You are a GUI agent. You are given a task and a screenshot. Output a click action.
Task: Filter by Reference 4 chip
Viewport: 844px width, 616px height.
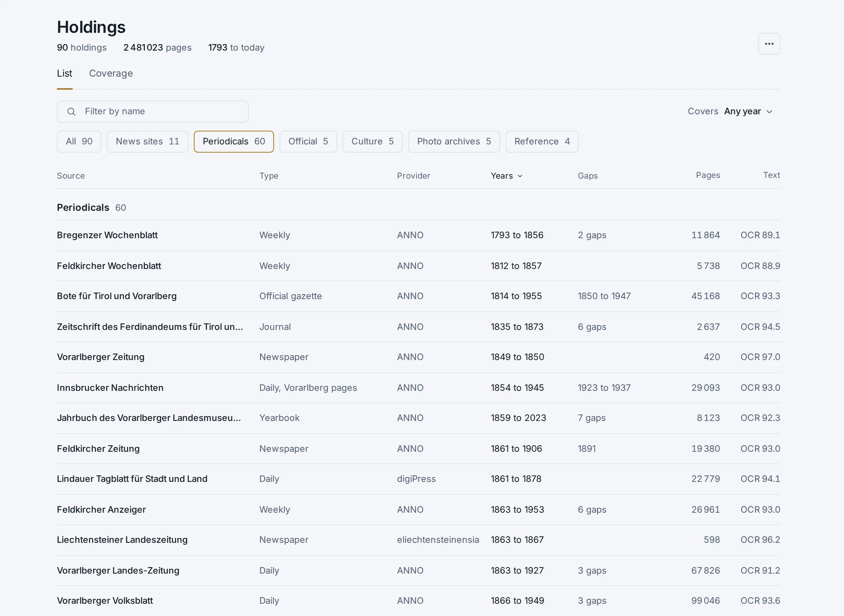pyautogui.click(x=542, y=142)
